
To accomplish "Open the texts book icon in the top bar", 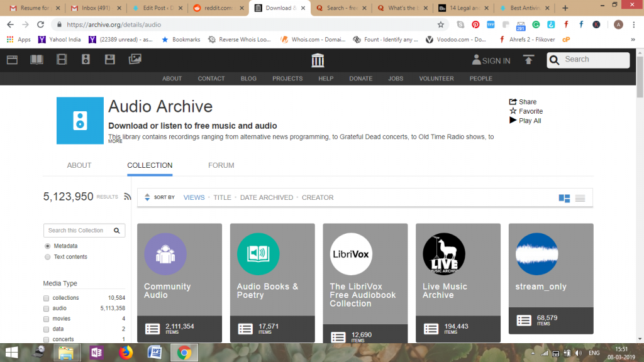I will [36, 60].
